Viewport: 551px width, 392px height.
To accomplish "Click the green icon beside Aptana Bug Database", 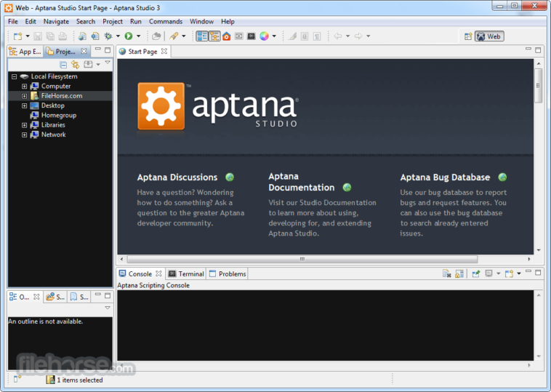I will point(502,177).
